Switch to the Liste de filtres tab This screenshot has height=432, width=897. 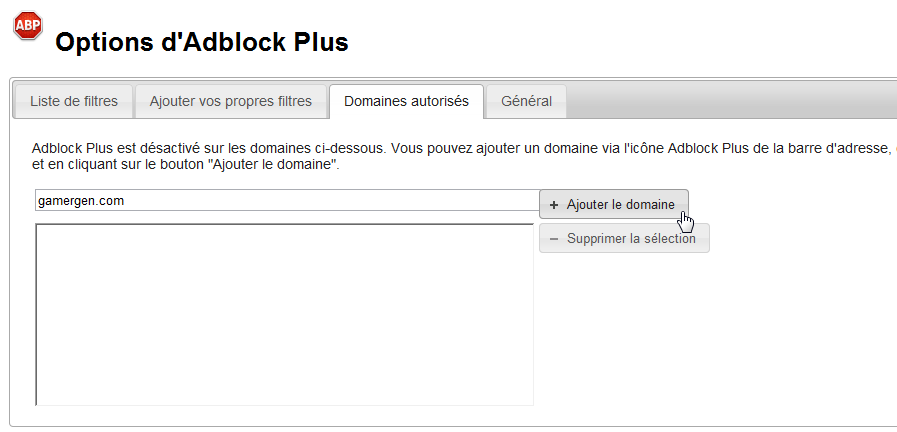74,101
